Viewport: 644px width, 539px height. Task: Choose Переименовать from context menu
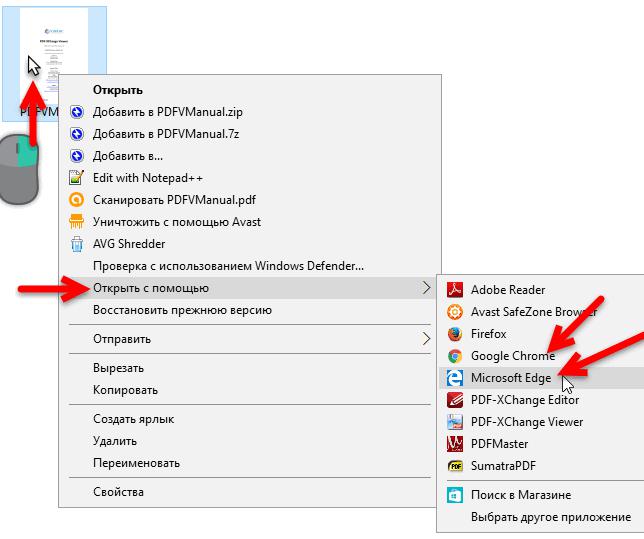[x=136, y=463]
